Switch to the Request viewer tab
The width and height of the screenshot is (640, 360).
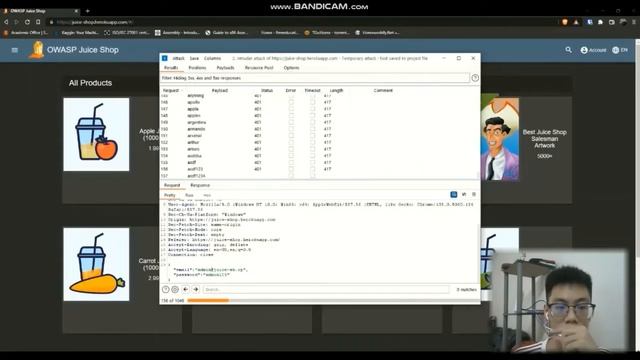(x=172, y=185)
